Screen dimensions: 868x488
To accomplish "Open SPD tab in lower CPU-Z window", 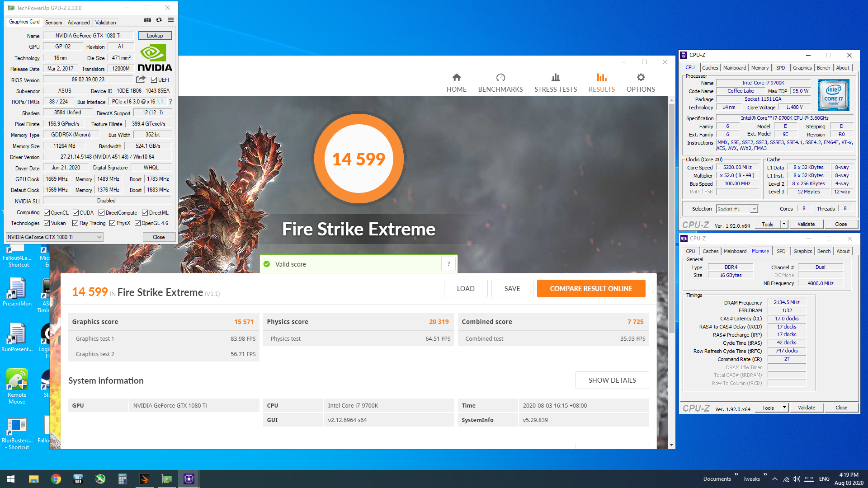I will (x=781, y=251).
